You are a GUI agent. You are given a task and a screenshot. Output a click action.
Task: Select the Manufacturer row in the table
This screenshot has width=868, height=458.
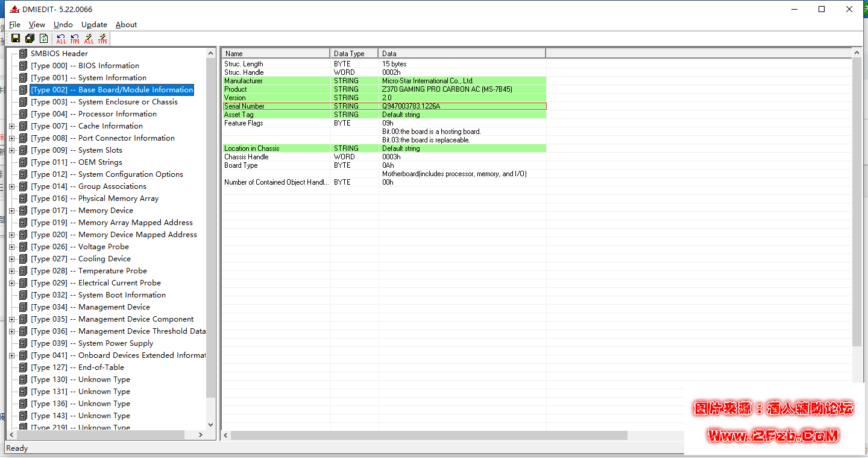point(385,81)
